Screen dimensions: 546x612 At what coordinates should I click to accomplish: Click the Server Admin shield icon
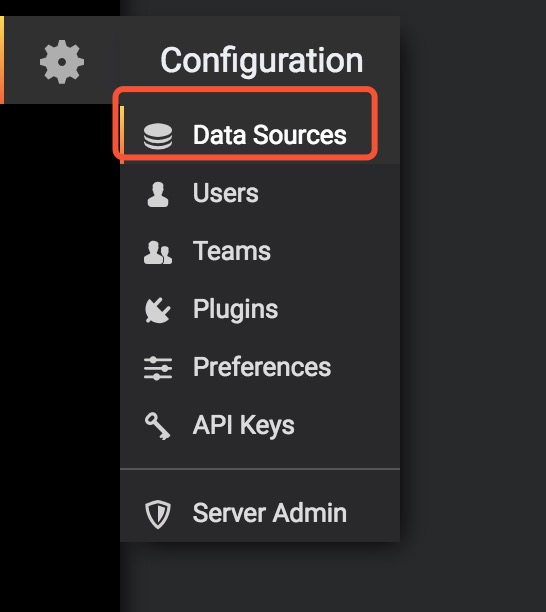pos(158,514)
